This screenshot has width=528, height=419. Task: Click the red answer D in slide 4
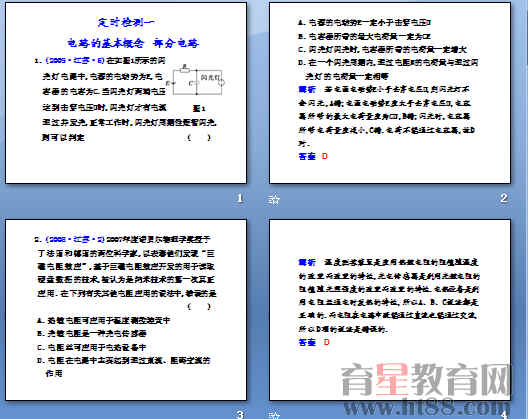click(326, 342)
